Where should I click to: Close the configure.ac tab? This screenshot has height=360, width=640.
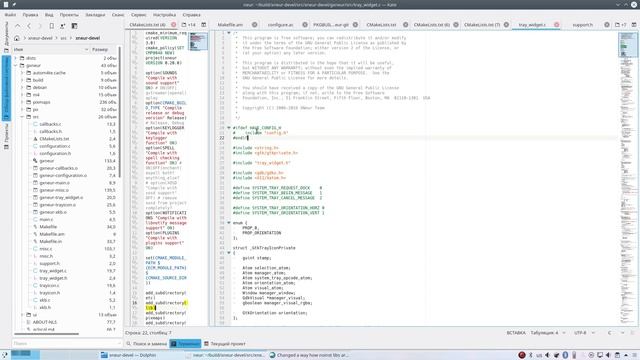(305, 25)
